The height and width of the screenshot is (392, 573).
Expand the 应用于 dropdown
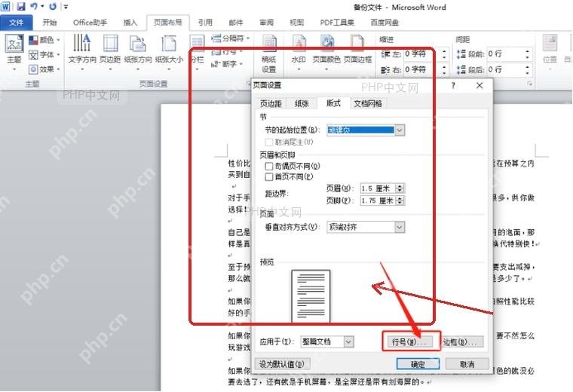(348, 342)
